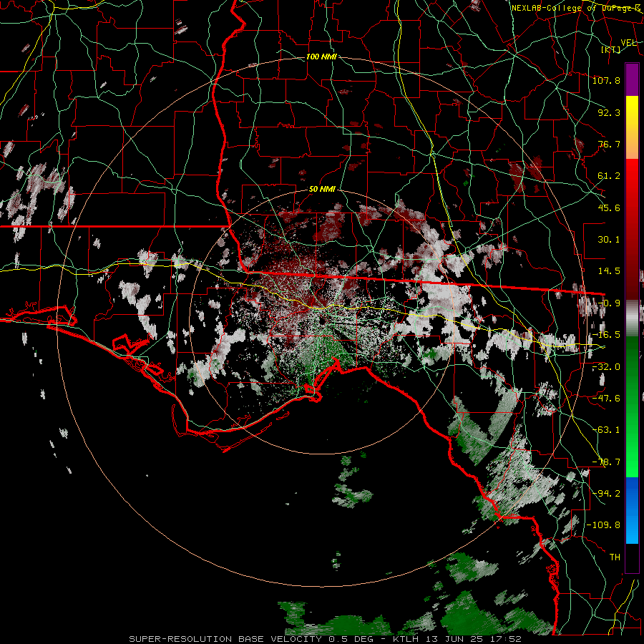The height and width of the screenshot is (644, 644).
Task: Click the 30.1 velocity scale value
Action: (609, 240)
